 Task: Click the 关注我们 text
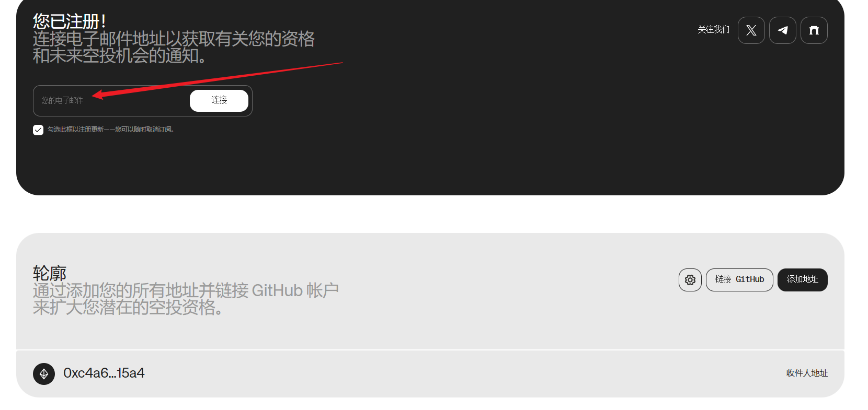pyautogui.click(x=713, y=30)
